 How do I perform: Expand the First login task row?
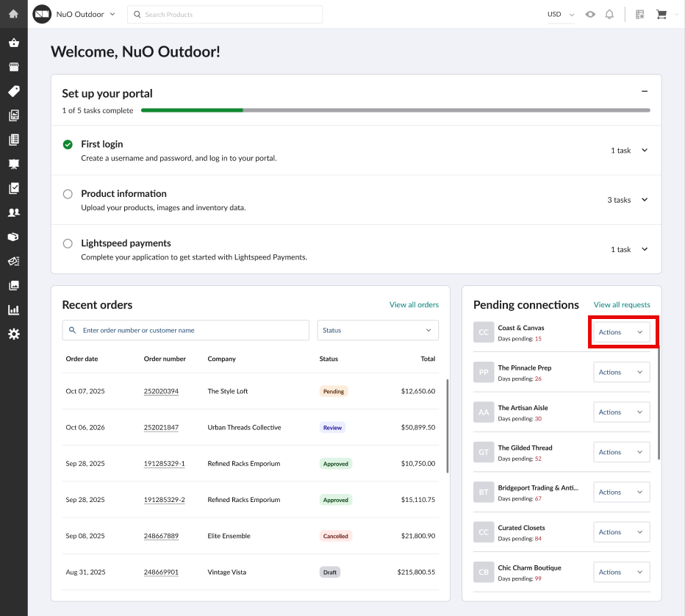coord(645,150)
